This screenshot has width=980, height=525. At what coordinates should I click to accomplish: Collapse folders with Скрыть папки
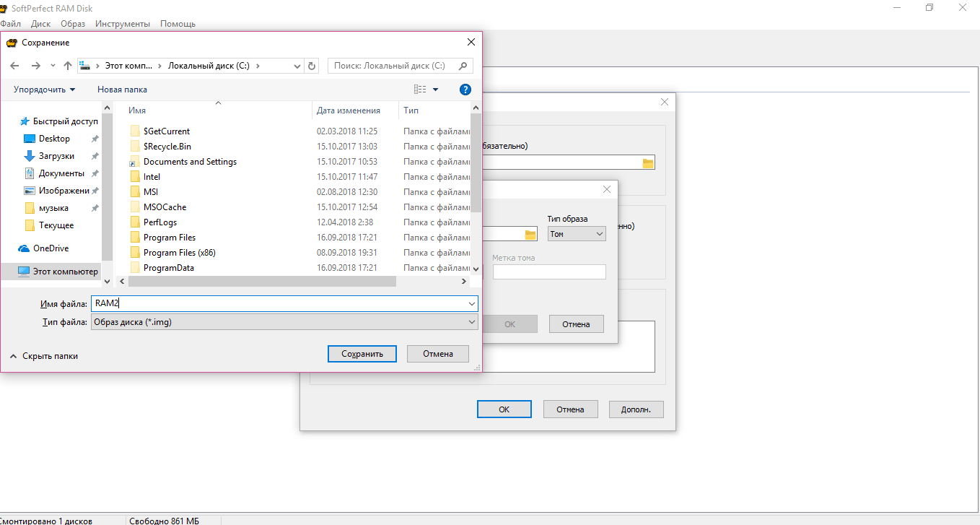tap(43, 356)
